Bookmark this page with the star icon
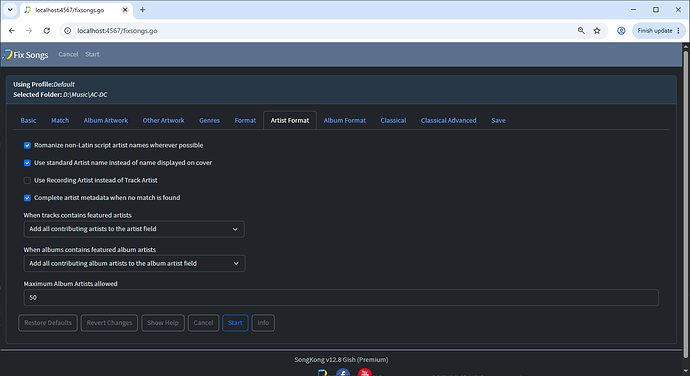 pyautogui.click(x=597, y=30)
